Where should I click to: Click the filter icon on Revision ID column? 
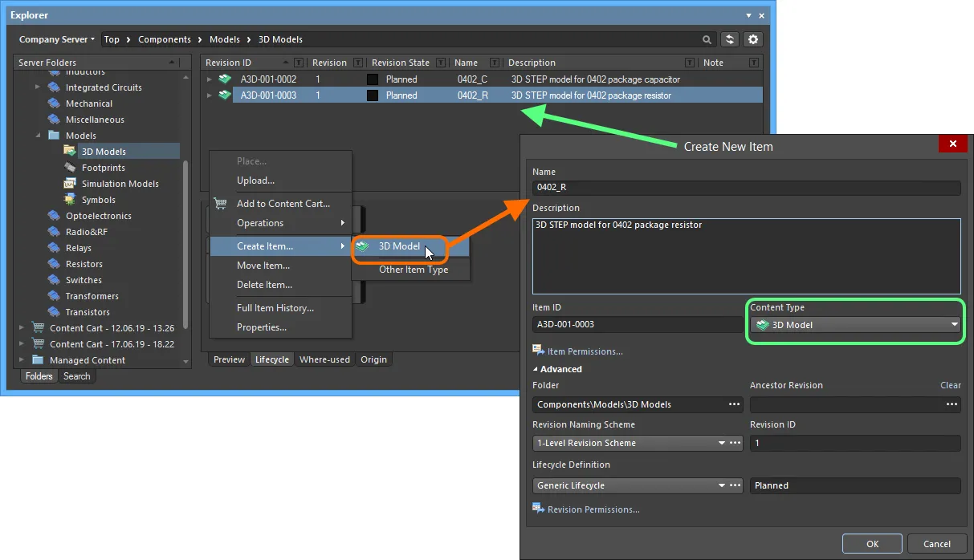[x=299, y=63]
